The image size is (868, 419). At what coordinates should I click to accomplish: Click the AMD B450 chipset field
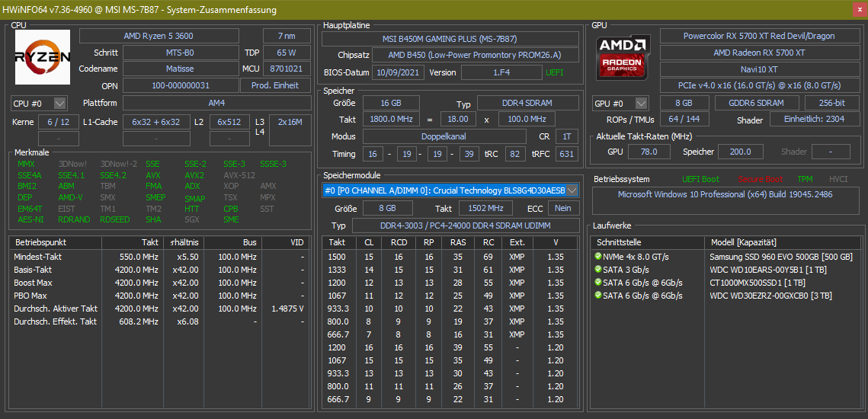pos(476,56)
